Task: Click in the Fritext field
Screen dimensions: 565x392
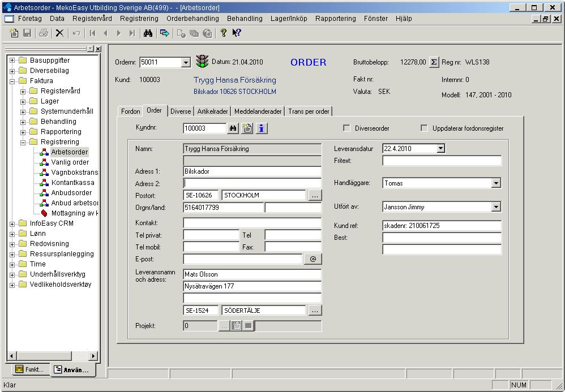Action: 442,161
